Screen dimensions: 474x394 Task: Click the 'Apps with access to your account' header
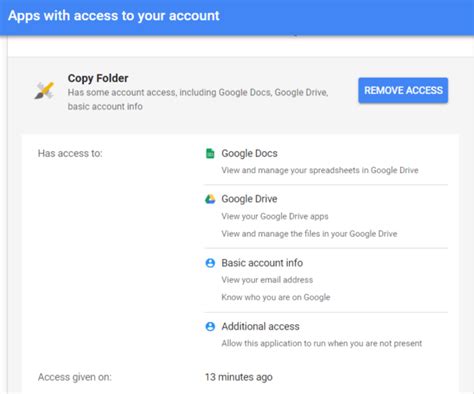tap(114, 16)
